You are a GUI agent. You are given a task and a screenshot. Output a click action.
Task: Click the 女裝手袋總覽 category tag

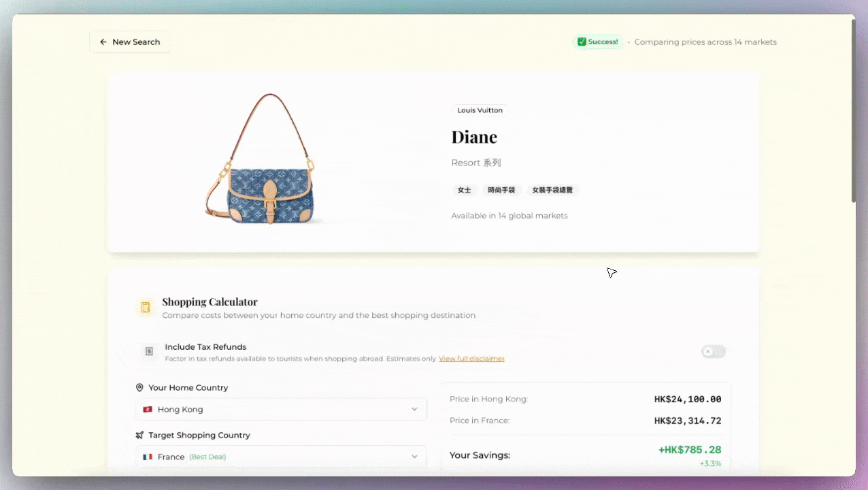coord(552,191)
